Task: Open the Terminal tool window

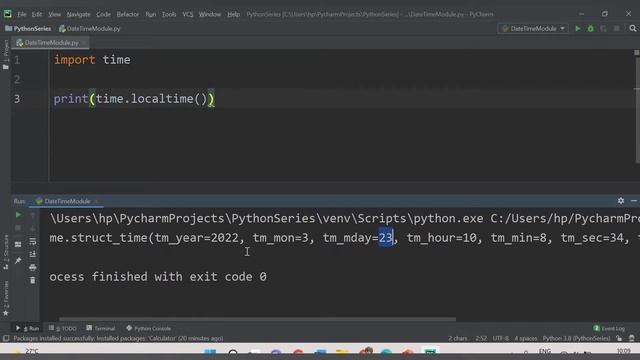Action: coord(101,328)
